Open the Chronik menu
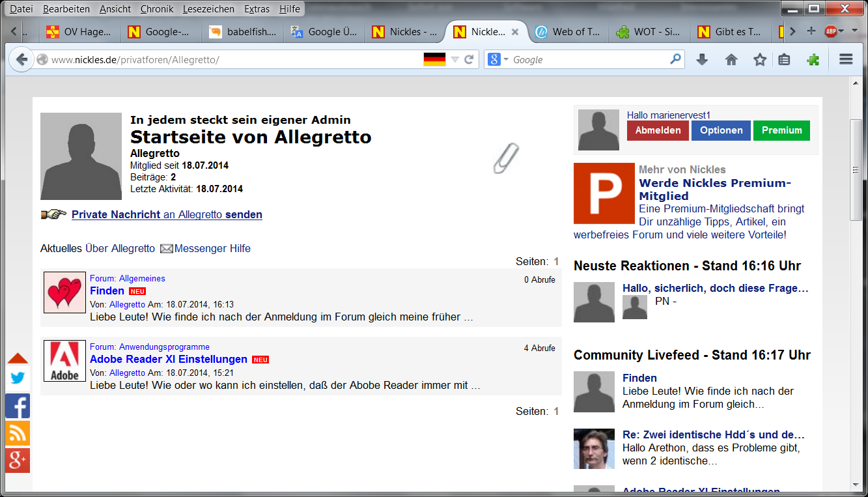This screenshot has height=497, width=868. (157, 9)
